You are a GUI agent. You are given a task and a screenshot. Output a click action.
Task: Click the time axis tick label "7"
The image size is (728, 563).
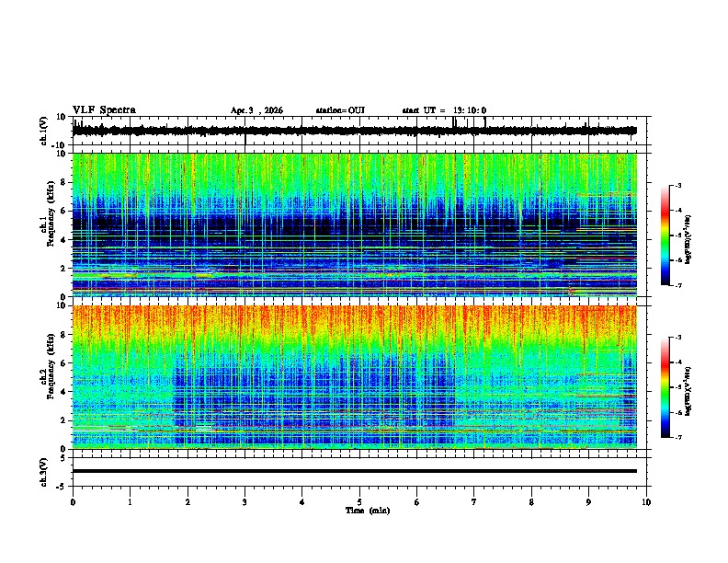pyautogui.click(x=474, y=502)
